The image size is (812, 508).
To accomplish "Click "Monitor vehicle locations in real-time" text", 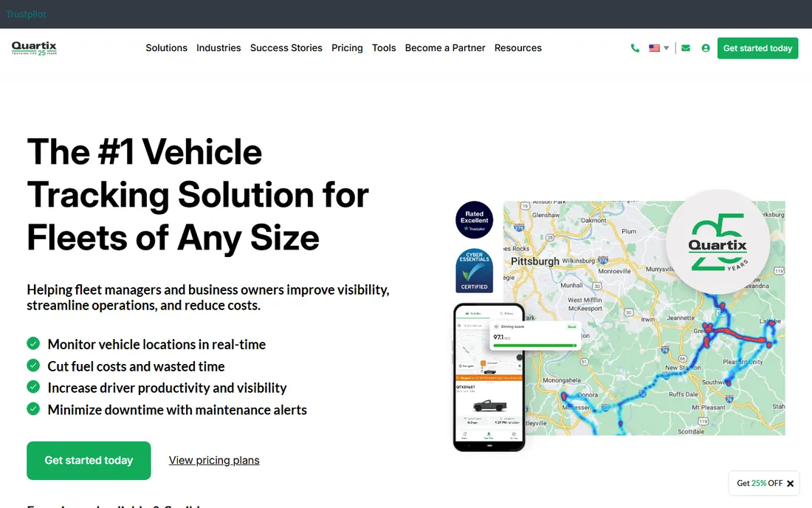I will (156, 344).
